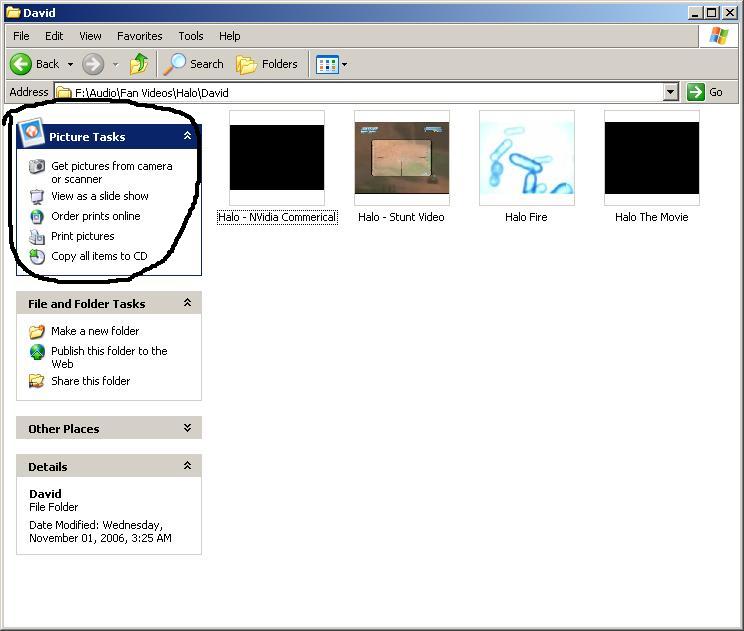
Task: Close the David window
Action: 729,13
